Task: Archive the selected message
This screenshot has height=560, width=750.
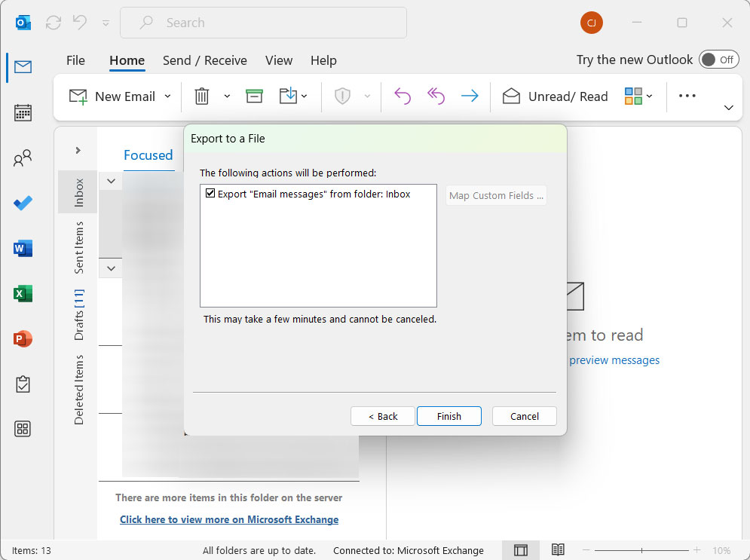Action: [254, 96]
